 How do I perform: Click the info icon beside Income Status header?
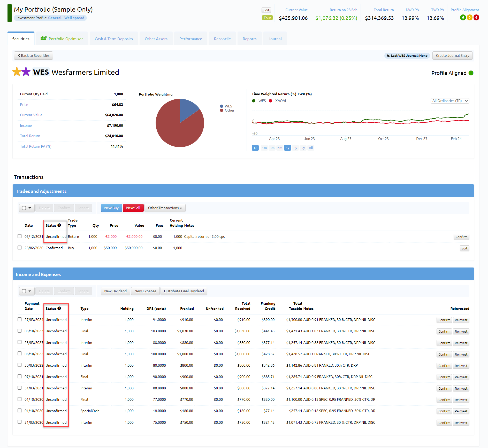pyautogui.click(x=59, y=308)
